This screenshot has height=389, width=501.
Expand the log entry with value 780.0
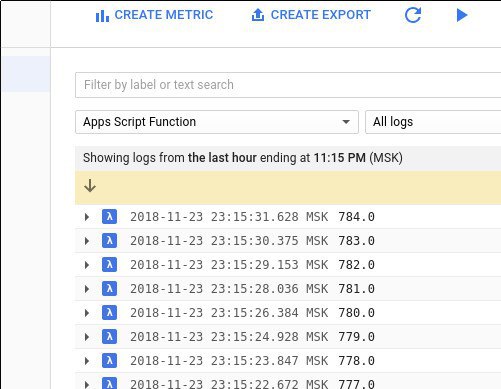click(x=87, y=313)
